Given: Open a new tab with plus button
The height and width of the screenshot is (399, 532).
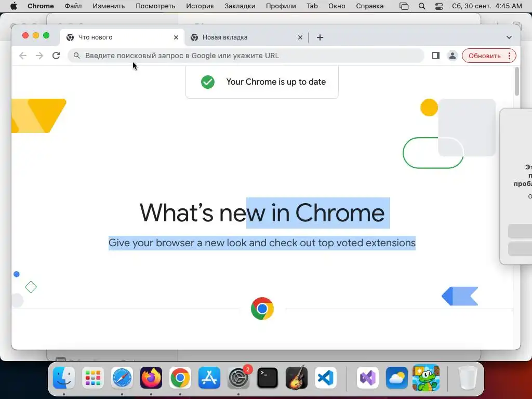Looking at the screenshot, I should coord(320,37).
